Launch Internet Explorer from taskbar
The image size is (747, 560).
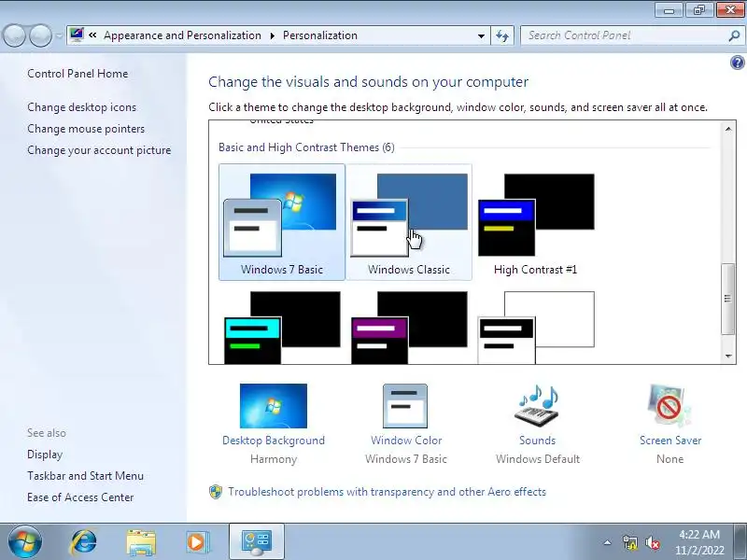[x=84, y=542]
